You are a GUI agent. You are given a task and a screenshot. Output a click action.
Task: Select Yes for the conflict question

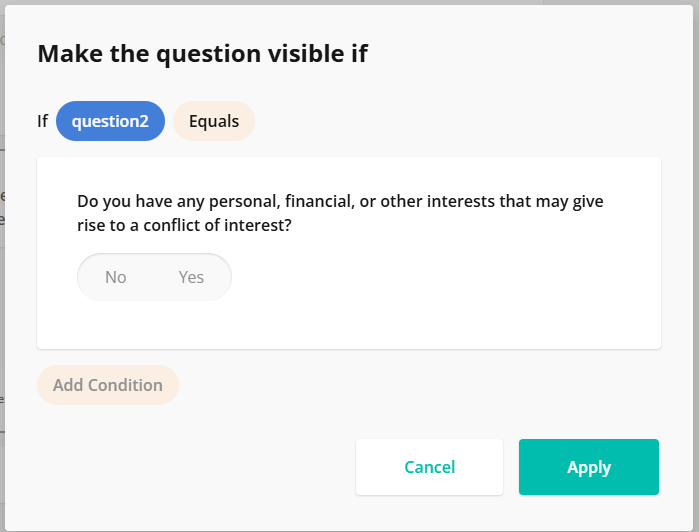pyautogui.click(x=191, y=277)
